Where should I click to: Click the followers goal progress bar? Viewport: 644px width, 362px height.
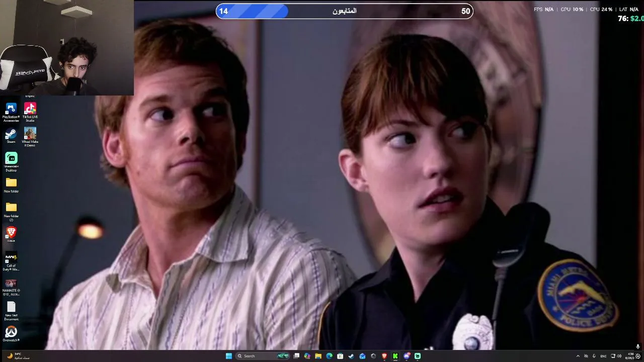pyautogui.click(x=345, y=11)
